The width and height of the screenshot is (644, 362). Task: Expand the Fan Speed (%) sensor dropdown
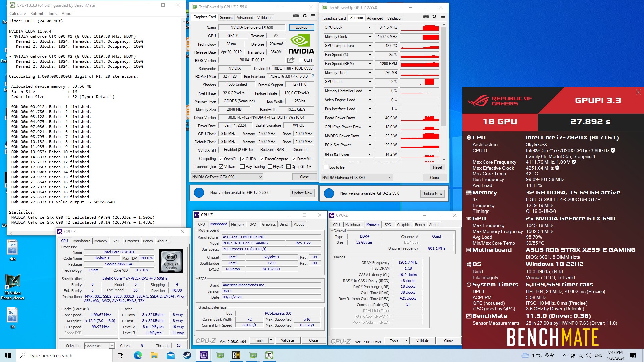(x=370, y=55)
